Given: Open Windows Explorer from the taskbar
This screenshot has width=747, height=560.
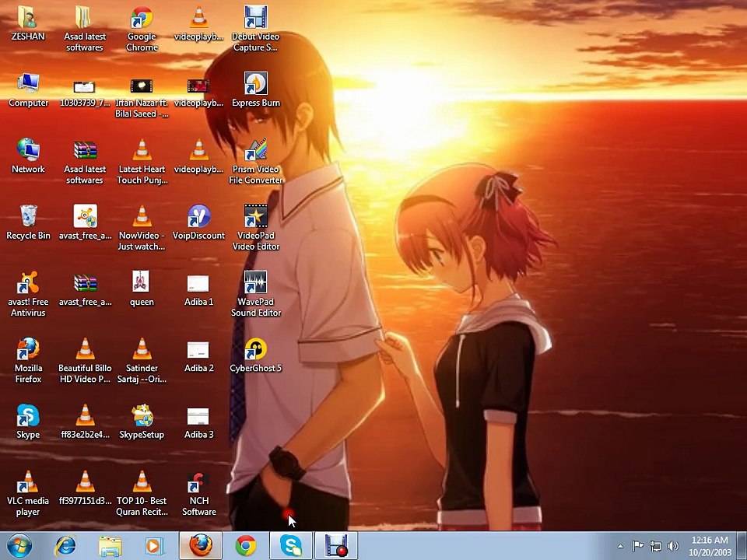Looking at the screenshot, I should 110,546.
